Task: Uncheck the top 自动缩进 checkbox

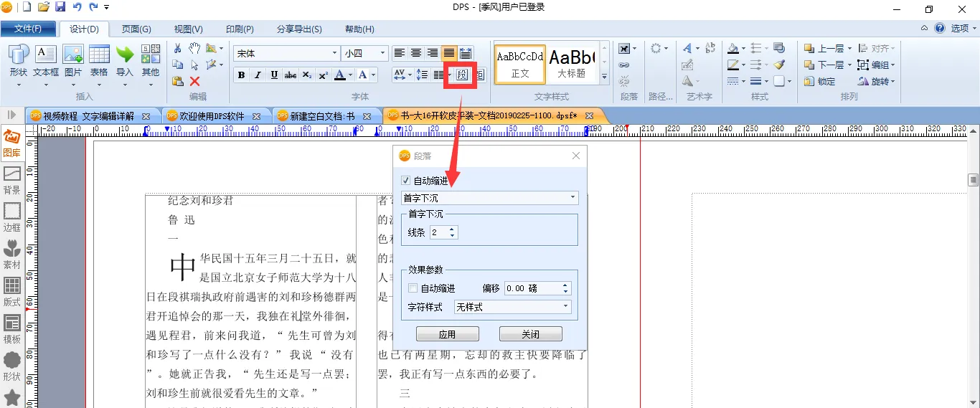Action: (406, 181)
